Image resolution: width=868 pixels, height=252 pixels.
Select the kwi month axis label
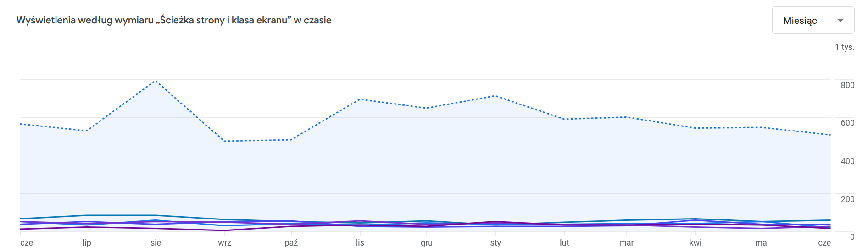(695, 243)
